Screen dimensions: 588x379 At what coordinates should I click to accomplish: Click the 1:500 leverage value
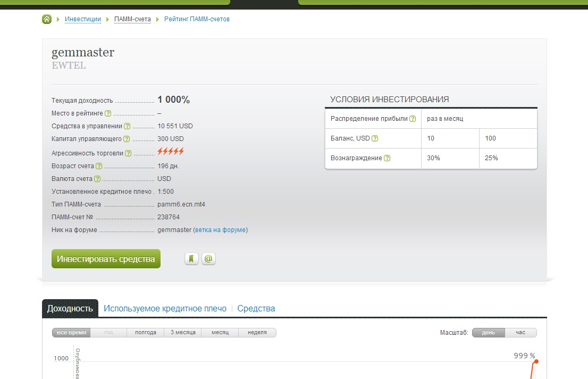click(165, 191)
